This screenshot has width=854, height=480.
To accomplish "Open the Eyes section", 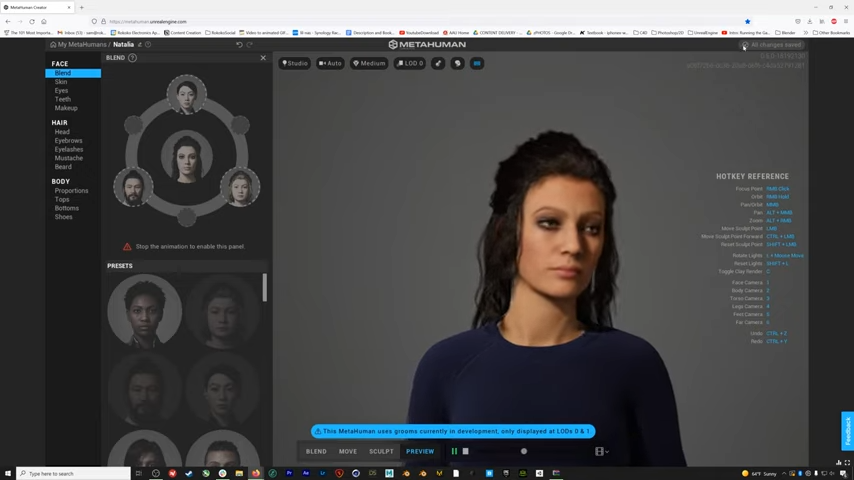I will (x=61, y=90).
